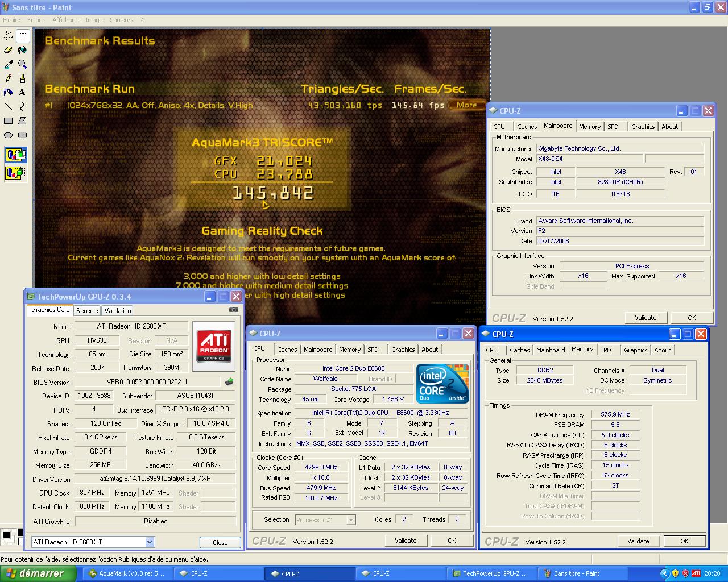
Task: Select the Pick Color eyedropper tool
Action: (9, 64)
